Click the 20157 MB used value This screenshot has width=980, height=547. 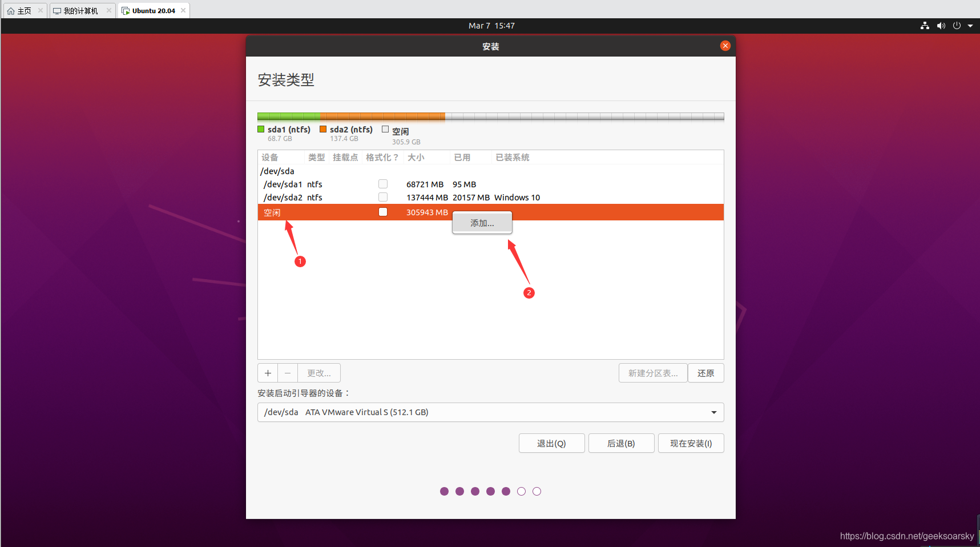[x=471, y=197]
